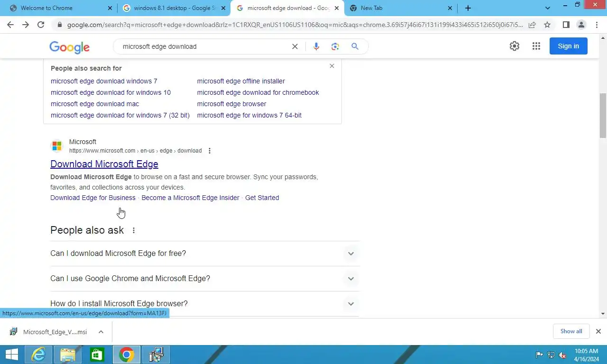Go to the Google logo homepage

tap(69, 47)
